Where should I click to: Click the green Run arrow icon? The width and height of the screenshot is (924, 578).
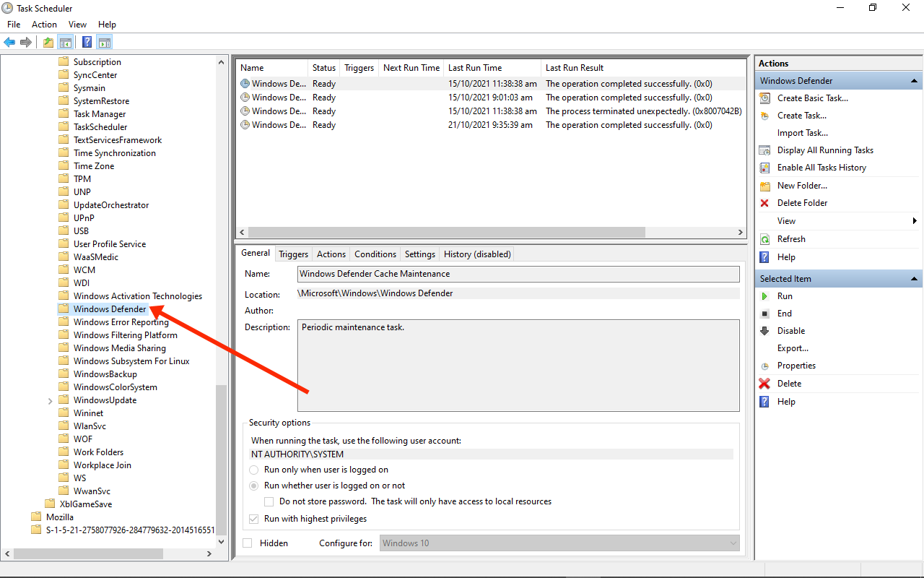[764, 296]
